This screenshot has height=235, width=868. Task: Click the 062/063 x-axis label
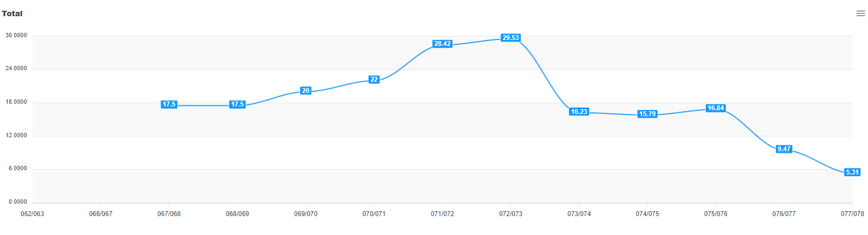tap(32, 214)
